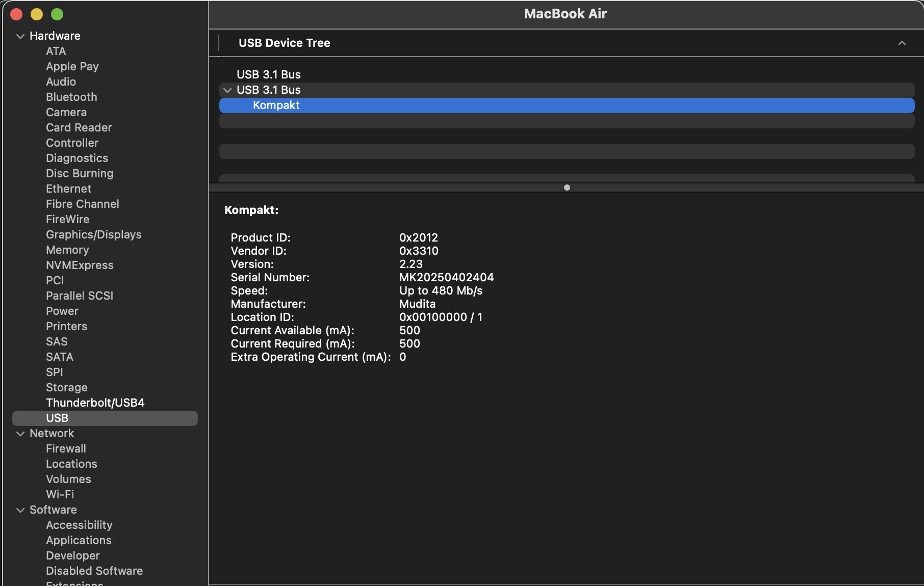This screenshot has height=586, width=924.
Task: Open Volumes under Network
Action: (x=68, y=479)
